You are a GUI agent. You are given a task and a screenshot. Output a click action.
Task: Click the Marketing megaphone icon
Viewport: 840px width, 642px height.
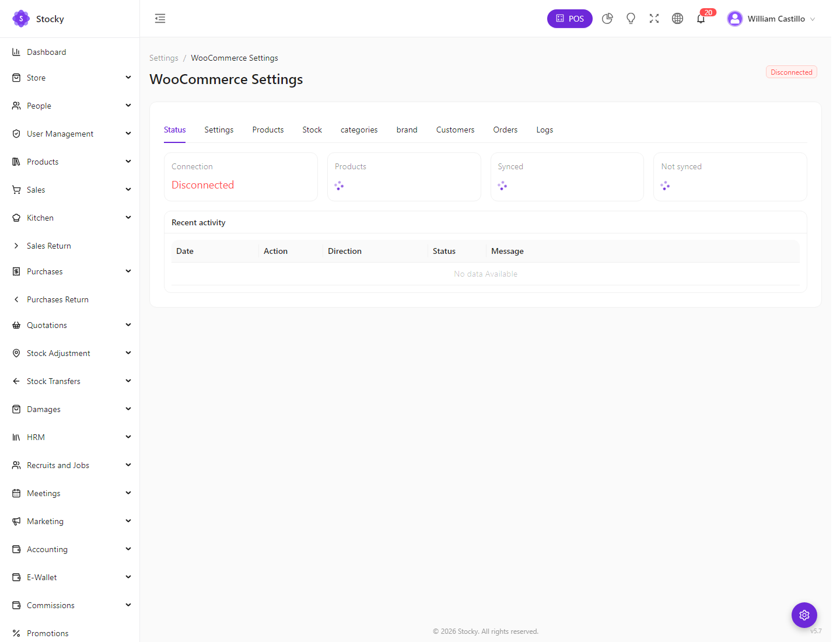(16, 521)
